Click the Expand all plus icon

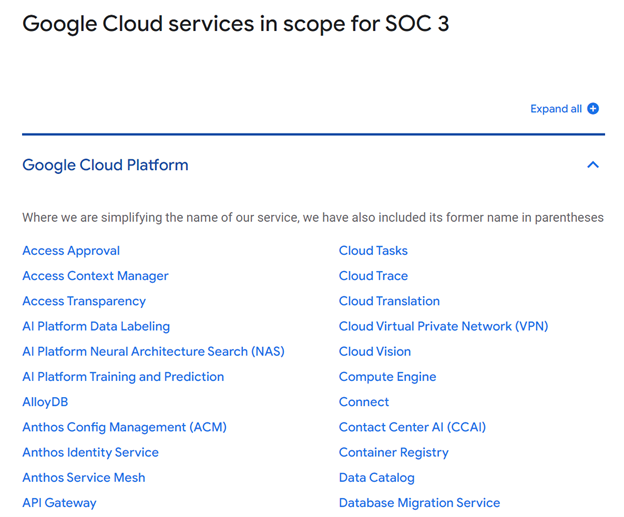point(593,109)
